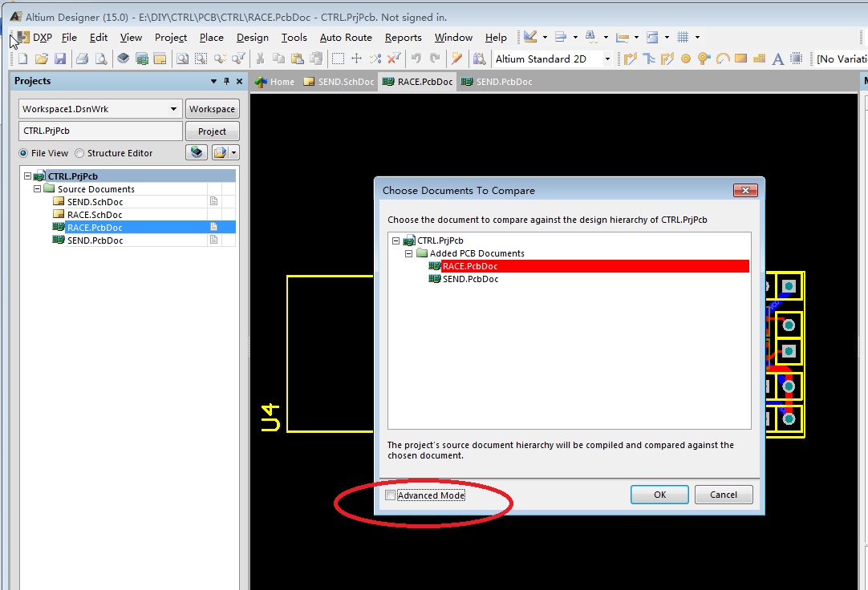Select the Select Inside Area dashed rectangle tool
This screenshot has width=868, height=590.
coord(338,59)
